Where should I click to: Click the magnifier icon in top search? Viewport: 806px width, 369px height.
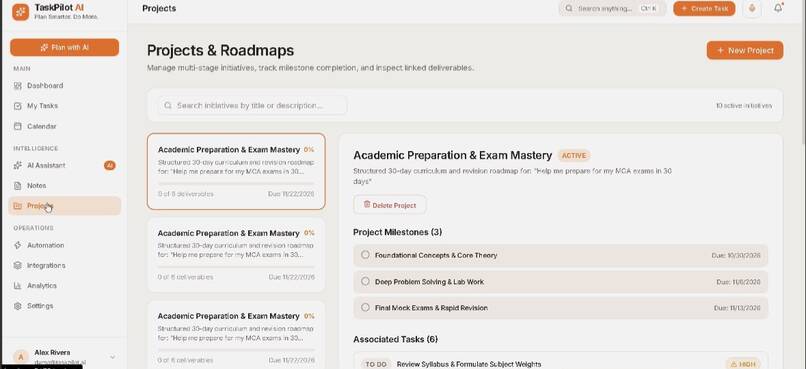[x=569, y=9]
